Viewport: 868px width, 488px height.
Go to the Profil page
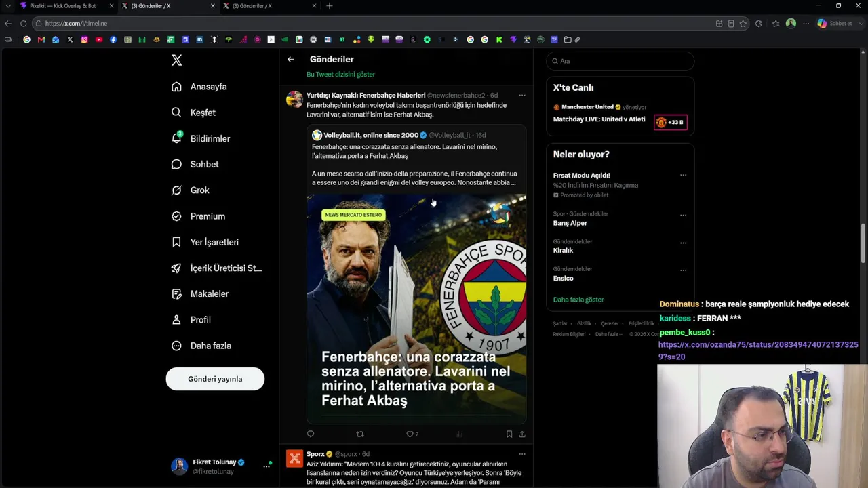coord(191,320)
